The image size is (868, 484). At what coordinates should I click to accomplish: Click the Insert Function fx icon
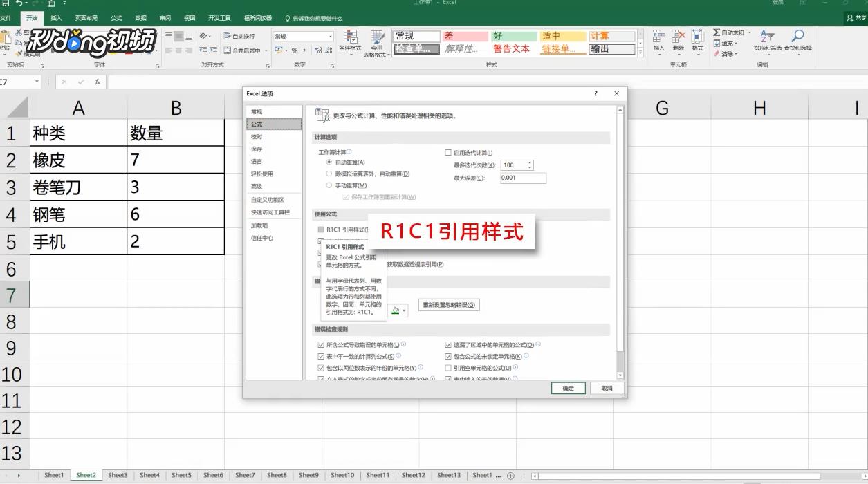coord(98,82)
